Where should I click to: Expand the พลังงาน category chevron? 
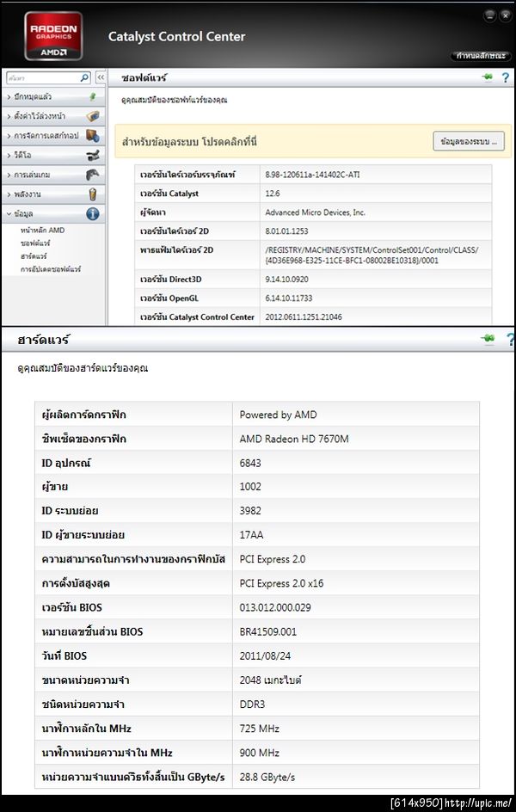point(9,194)
